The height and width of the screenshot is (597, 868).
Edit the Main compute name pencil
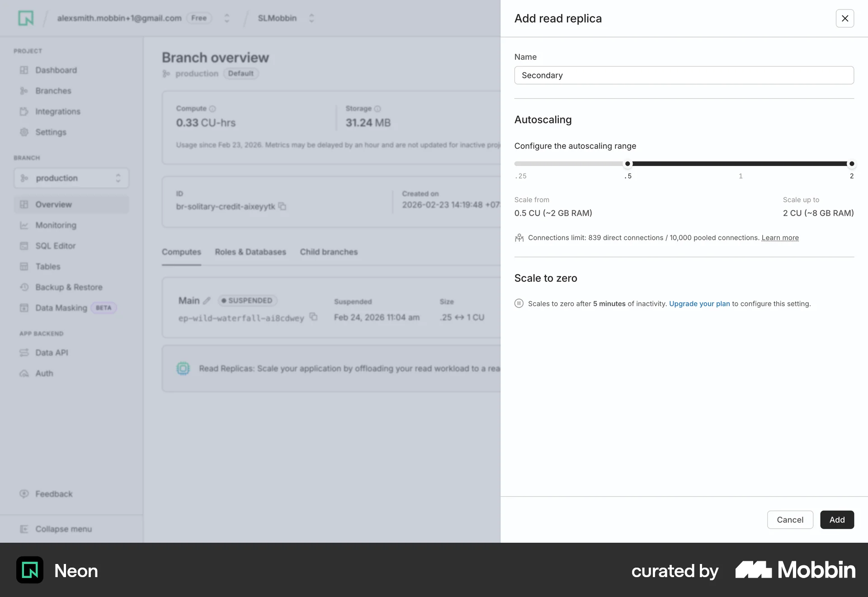coord(207,301)
